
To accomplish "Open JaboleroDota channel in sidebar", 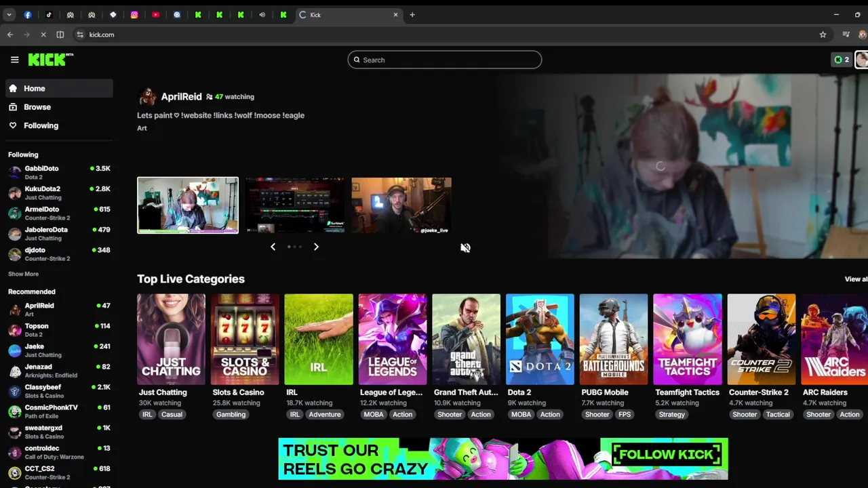I will click(x=58, y=233).
